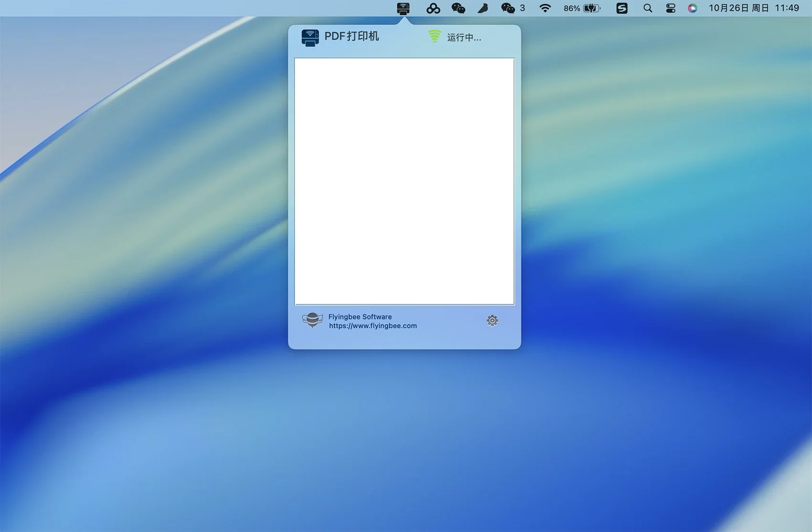
Task: Click the printer logo in the popover header
Action: (x=310, y=37)
